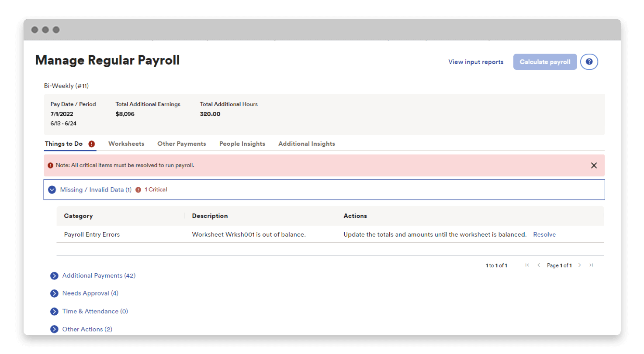644x354 pixels.
Task: Click the warning icon in the note banner
Action: click(51, 165)
